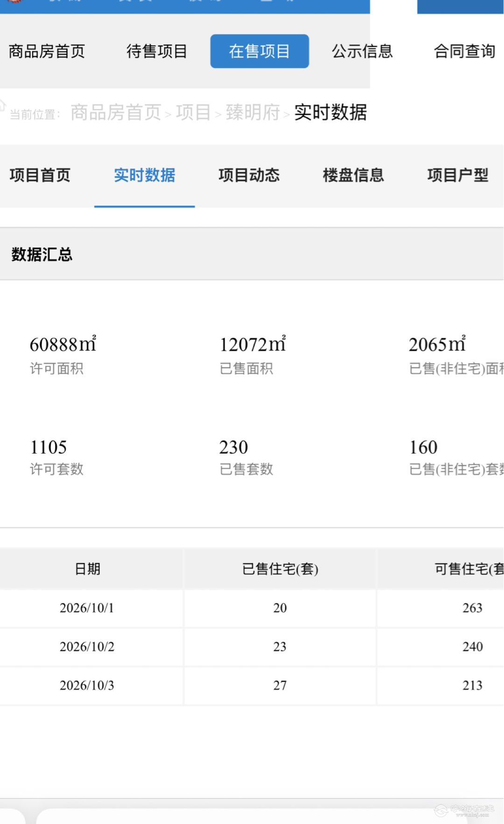Click the 230 已售套数 statistic
The image size is (504, 824).
point(246,457)
